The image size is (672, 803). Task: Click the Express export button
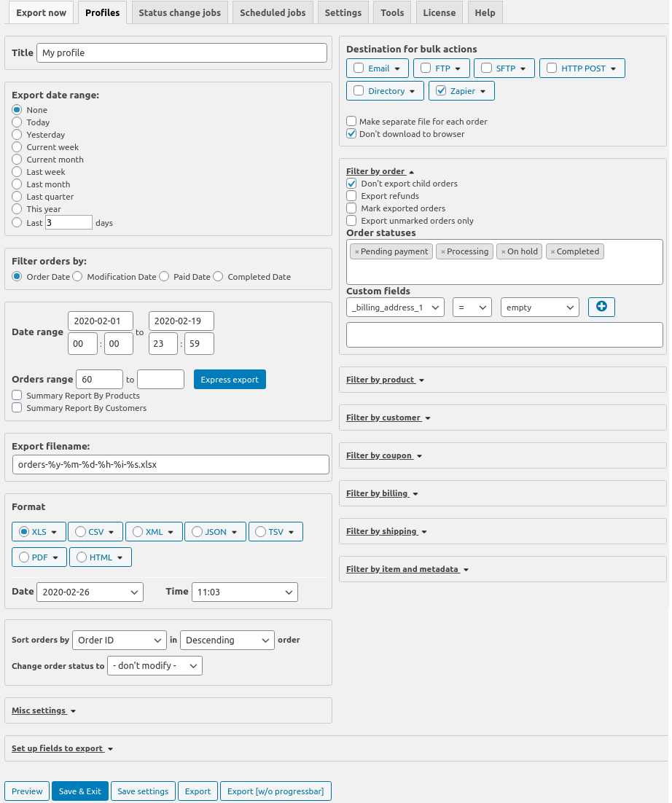tap(230, 380)
